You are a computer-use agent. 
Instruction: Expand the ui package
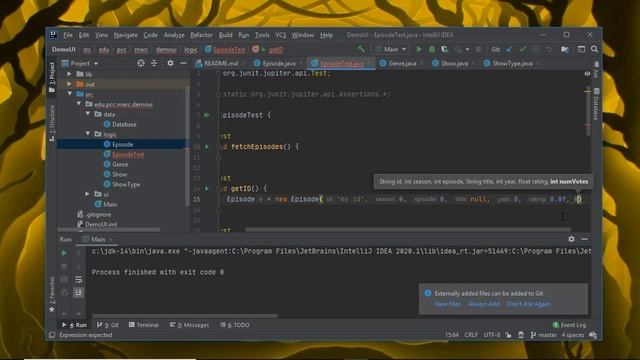coord(87,194)
